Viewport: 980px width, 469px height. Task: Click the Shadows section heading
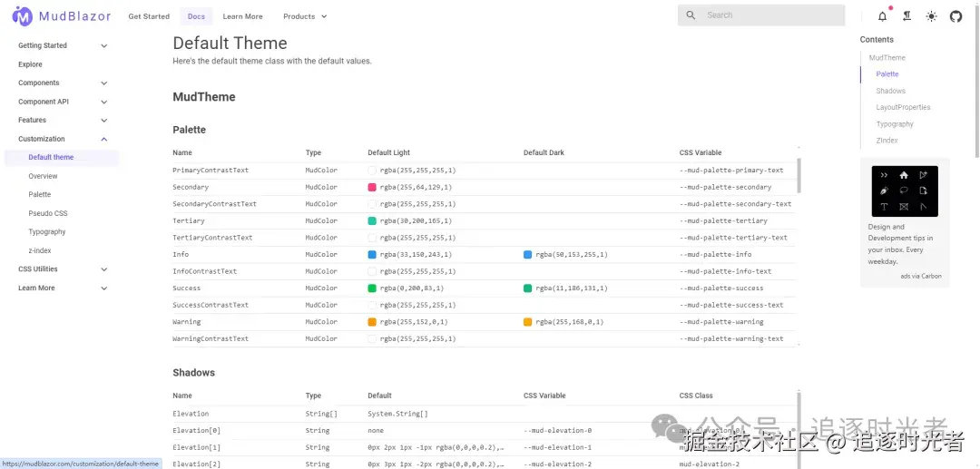194,373
